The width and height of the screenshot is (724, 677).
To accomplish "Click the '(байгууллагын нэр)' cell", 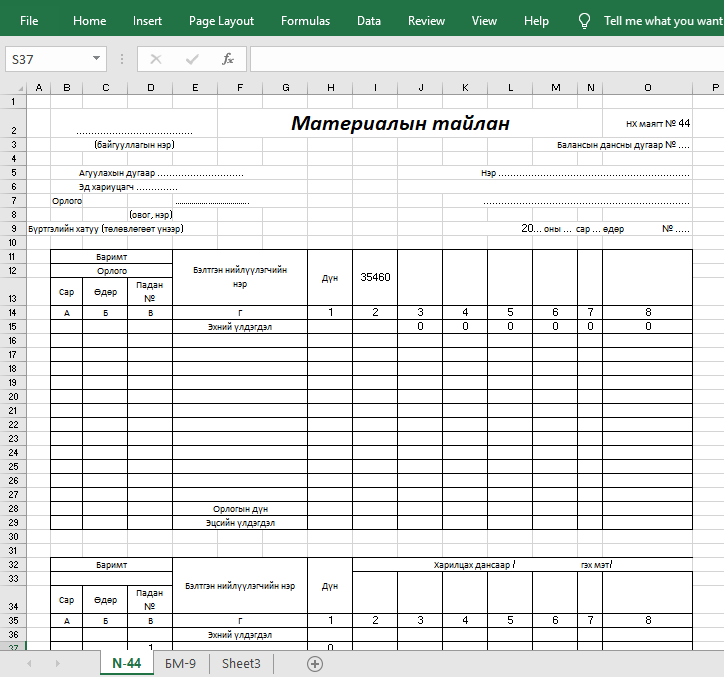I will [x=134, y=145].
